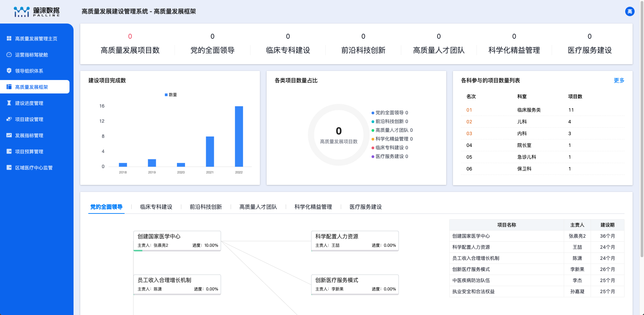Open 领导组织体系 menu item
Viewport: 644px width, 315px height.
[x=35, y=71]
